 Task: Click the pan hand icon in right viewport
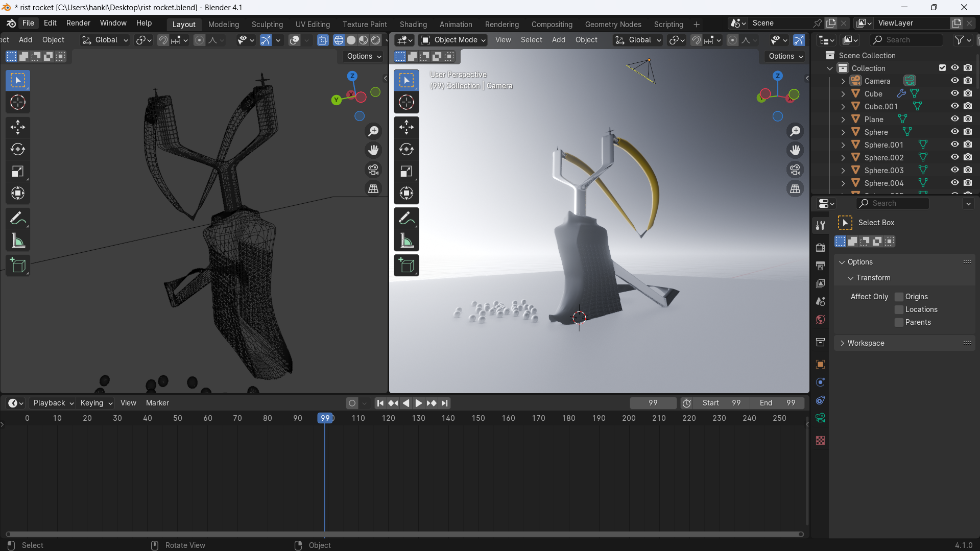[795, 150]
